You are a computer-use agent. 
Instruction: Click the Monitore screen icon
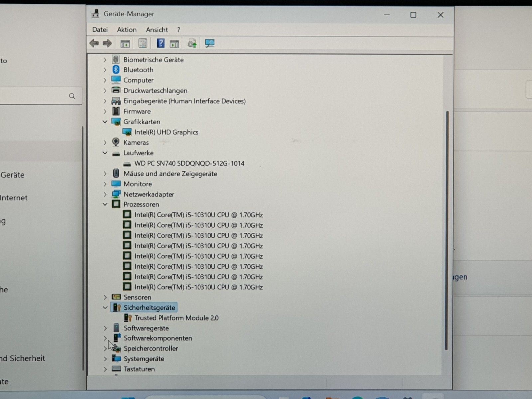pyautogui.click(x=116, y=184)
